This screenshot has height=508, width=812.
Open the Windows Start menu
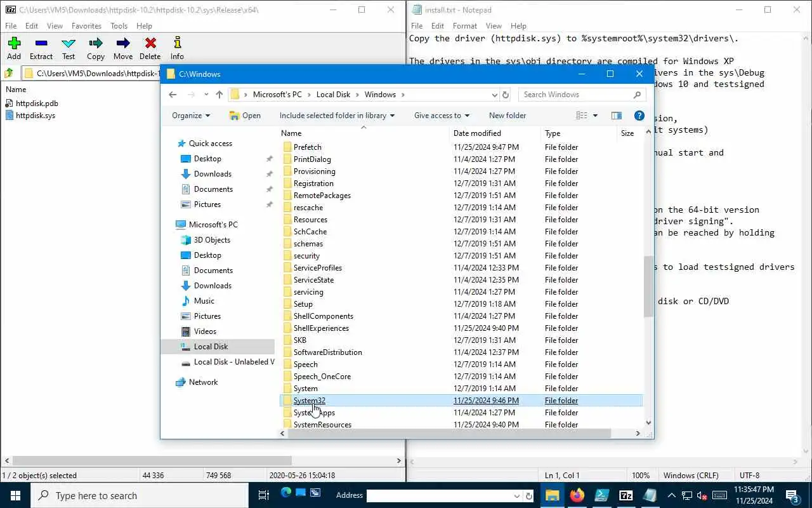[15, 495]
